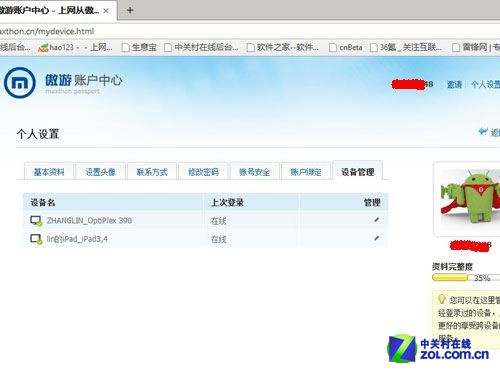Click the Maxthon logo icon
Viewport: 500px width, 375px height.
tap(20, 83)
